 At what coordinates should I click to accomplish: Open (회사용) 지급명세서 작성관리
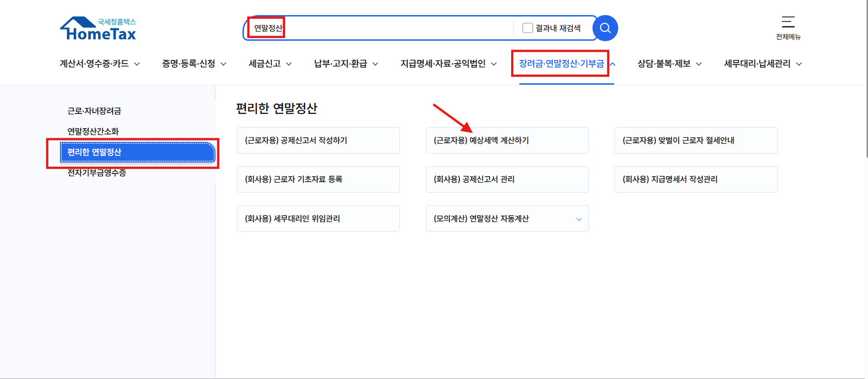pyautogui.click(x=696, y=179)
